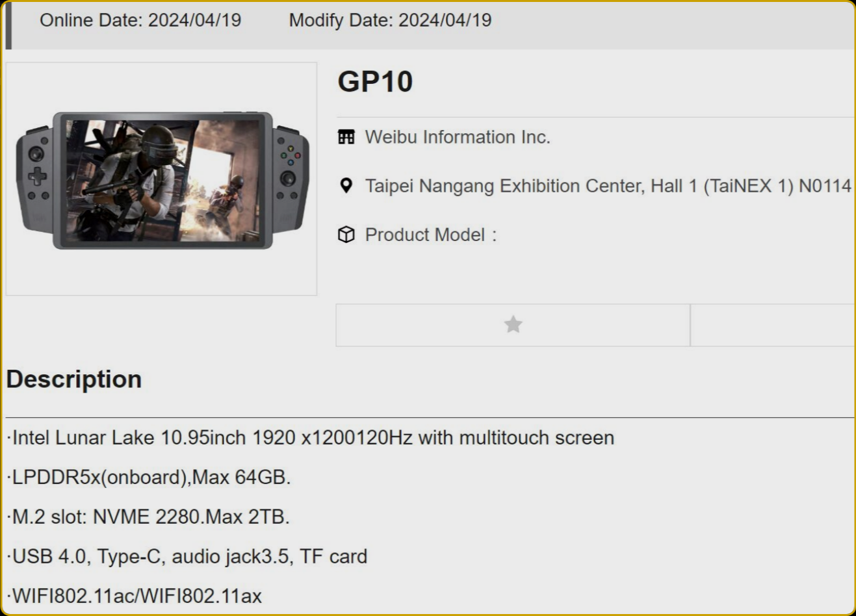Screen dimensions: 856x616
Task: Click the star favorite icon
Action: [513, 324]
